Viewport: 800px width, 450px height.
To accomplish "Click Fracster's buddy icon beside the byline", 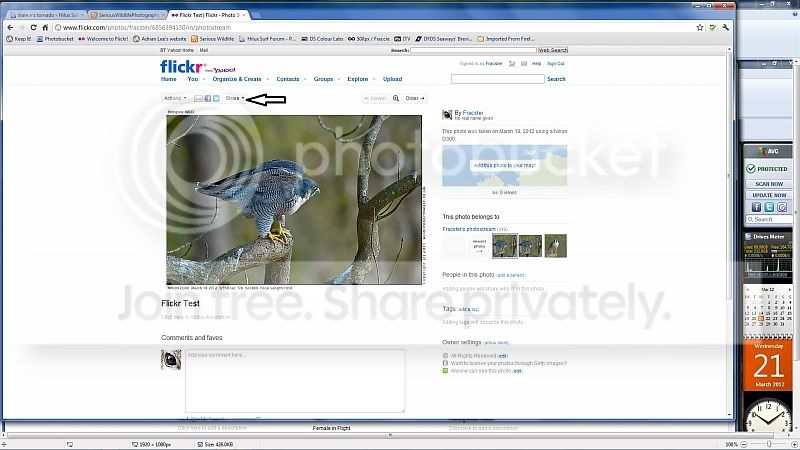I will (x=447, y=115).
